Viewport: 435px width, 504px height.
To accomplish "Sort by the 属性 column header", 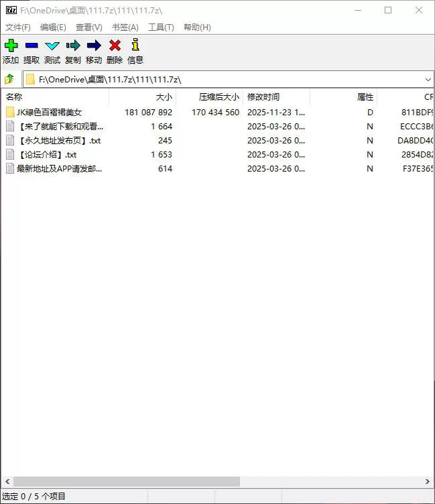I will pos(344,97).
